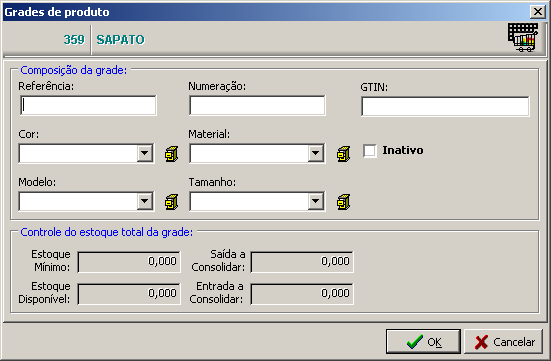Click the Composição da grade heading
This screenshot has width=551, height=361.
coord(73,70)
